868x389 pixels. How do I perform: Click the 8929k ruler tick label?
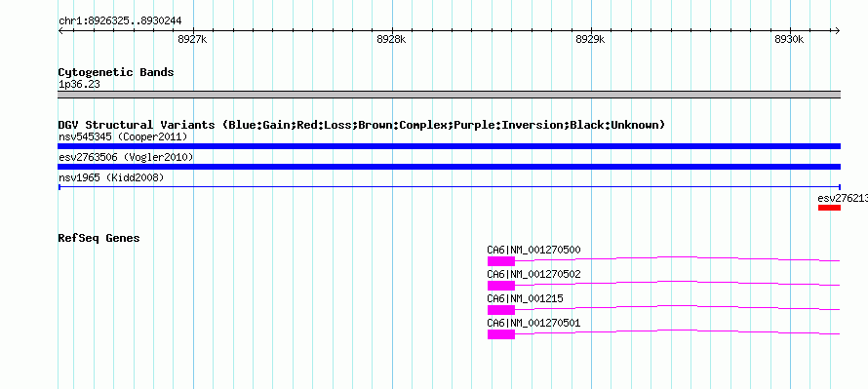(590, 39)
